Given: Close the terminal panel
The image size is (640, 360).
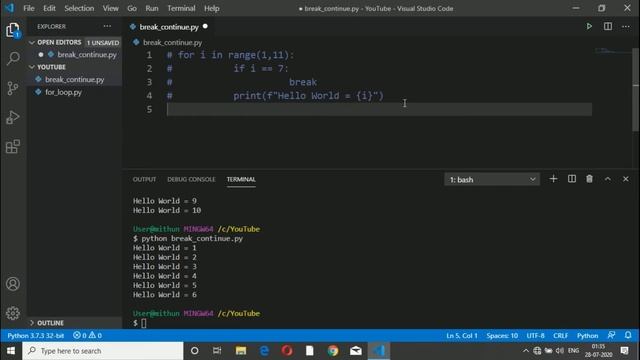Looking at the screenshot, I should (x=626, y=179).
